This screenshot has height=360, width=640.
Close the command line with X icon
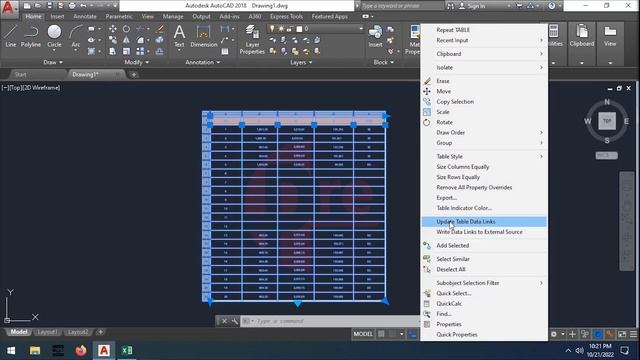tap(224, 321)
